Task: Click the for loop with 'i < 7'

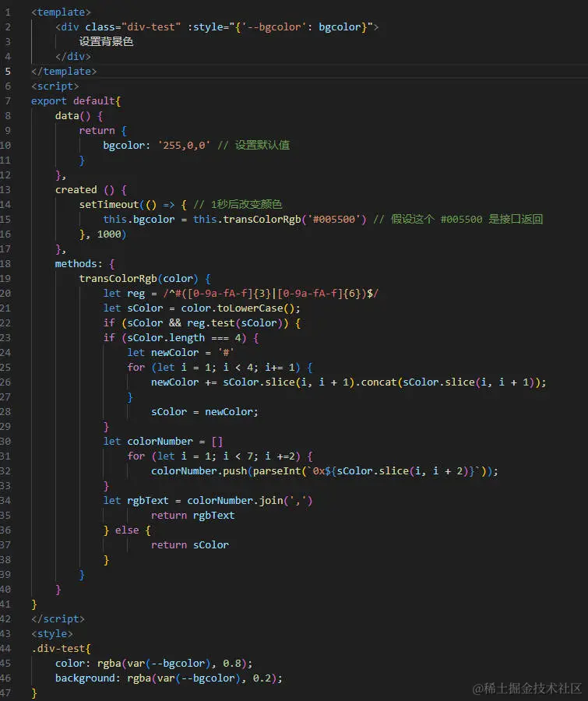Action: [x=220, y=456]
